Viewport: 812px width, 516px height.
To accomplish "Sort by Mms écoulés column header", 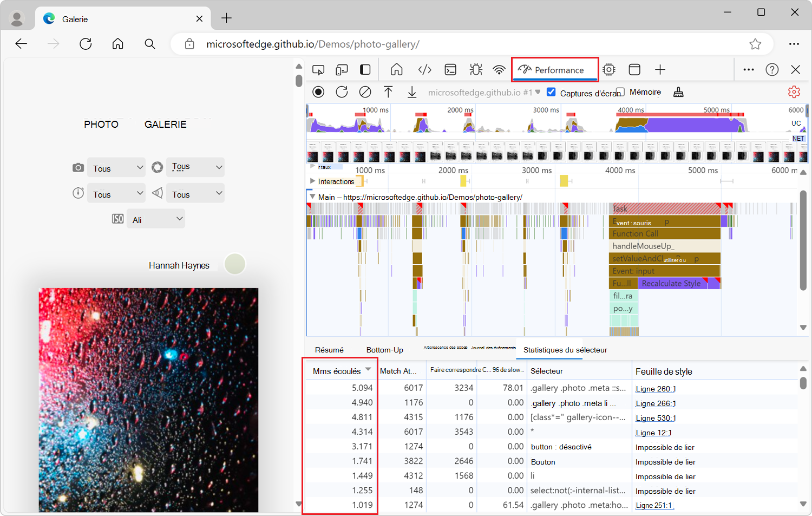I will coord(337,371).
